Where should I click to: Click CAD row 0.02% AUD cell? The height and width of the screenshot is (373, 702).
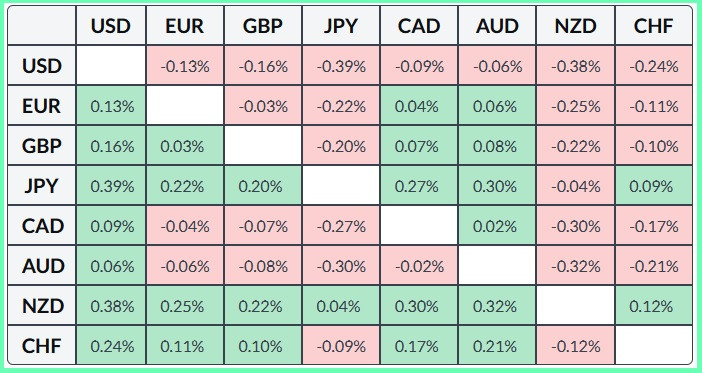[497, 226]
